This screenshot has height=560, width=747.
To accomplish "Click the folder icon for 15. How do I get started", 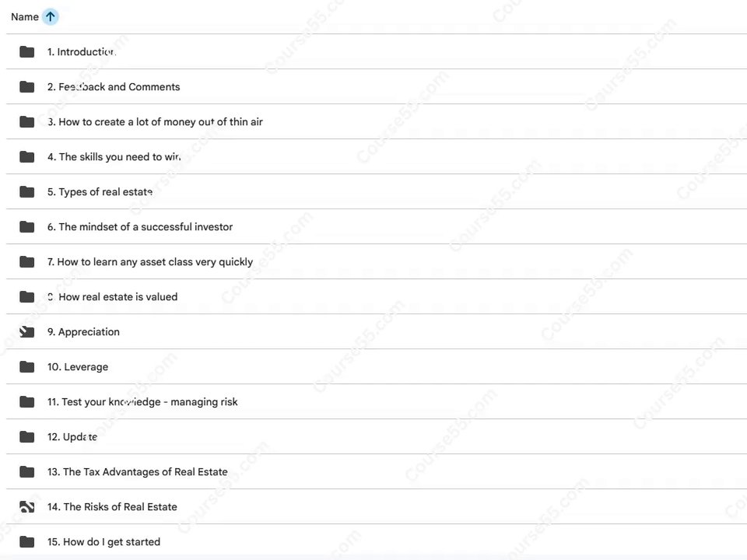I will 26,542.
